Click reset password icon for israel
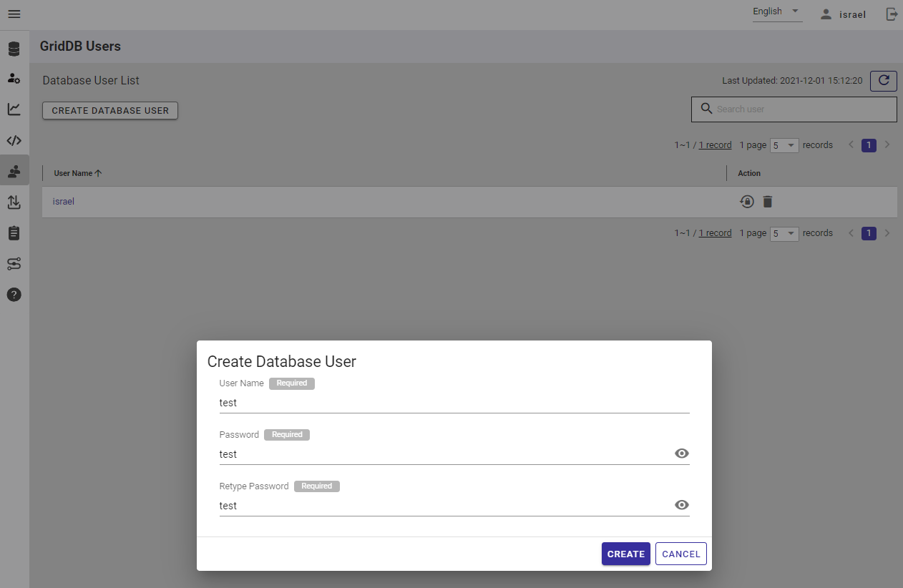903x588 pixels. [x=747, y=202]
